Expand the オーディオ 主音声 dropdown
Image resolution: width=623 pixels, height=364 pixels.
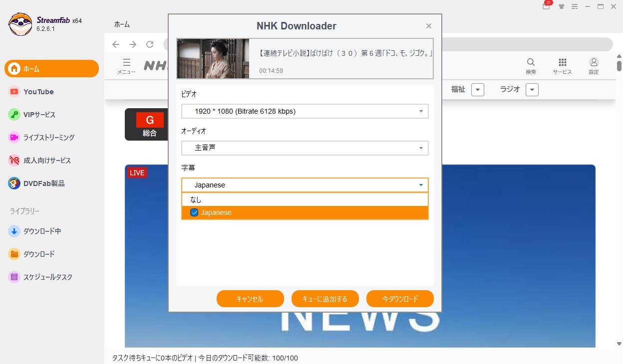pos(305,148)
